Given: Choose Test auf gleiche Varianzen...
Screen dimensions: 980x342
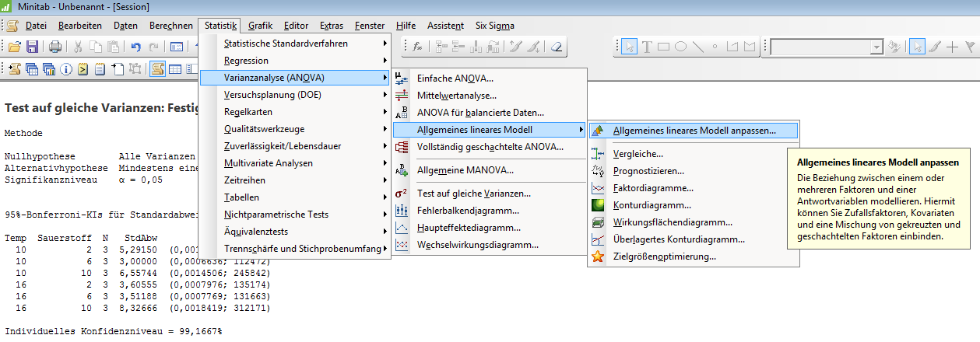Looking at the screenshot, I should pos(489,194).
